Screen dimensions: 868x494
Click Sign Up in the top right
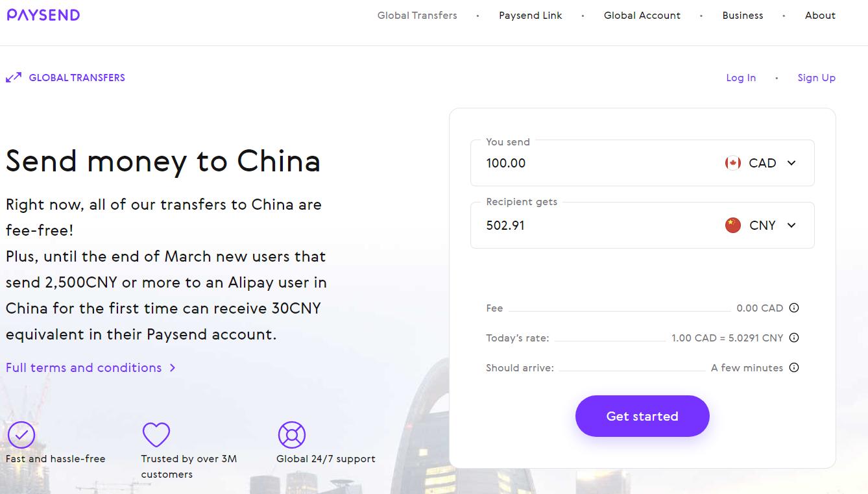[816, 77]
